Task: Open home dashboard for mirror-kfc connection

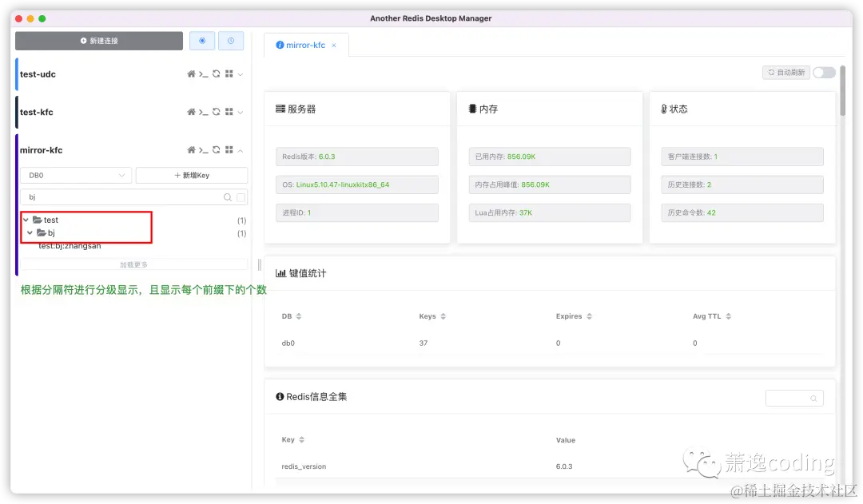Action: [x=191, y=149]
